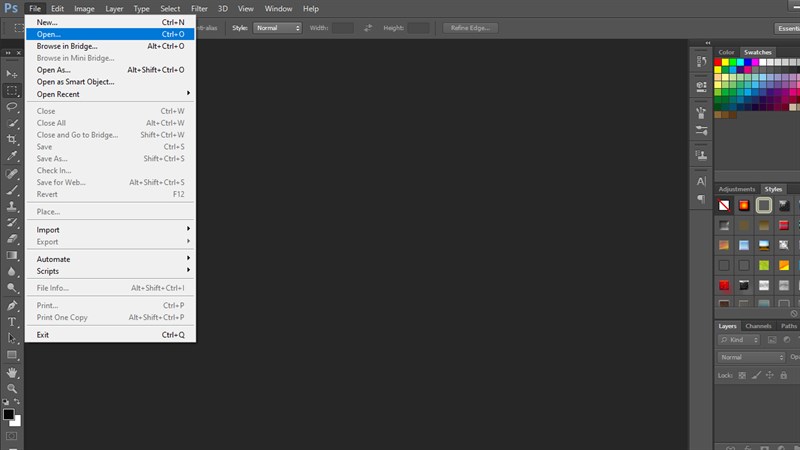Select the Hand tool
Screen dimensions: 800x450
[x=12, y=372]
